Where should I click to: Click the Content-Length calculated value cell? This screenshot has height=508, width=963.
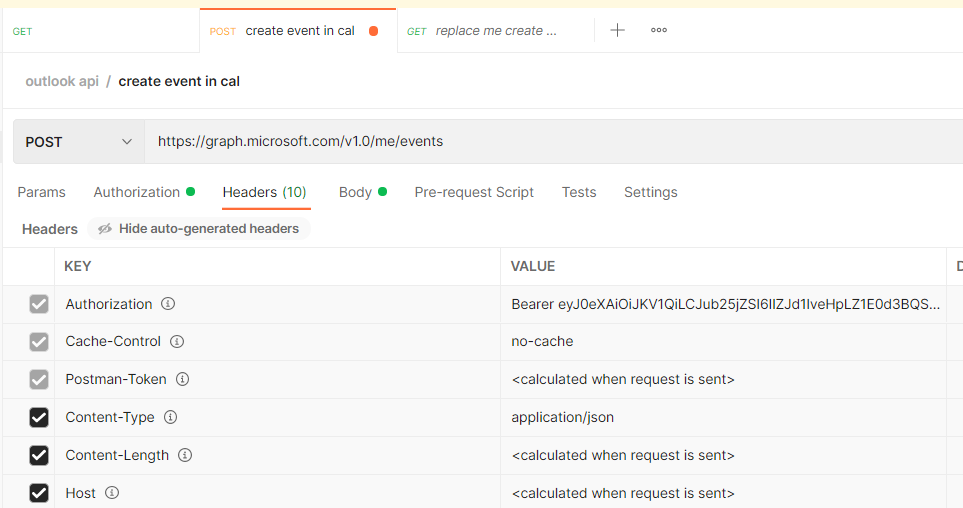pyautogui.click(x=723, y=455)
